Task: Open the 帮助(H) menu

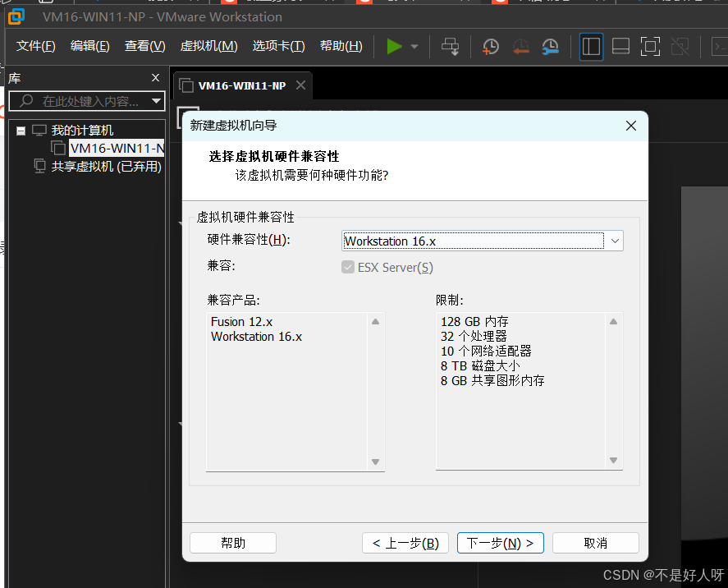Action: tap(341, 46)
